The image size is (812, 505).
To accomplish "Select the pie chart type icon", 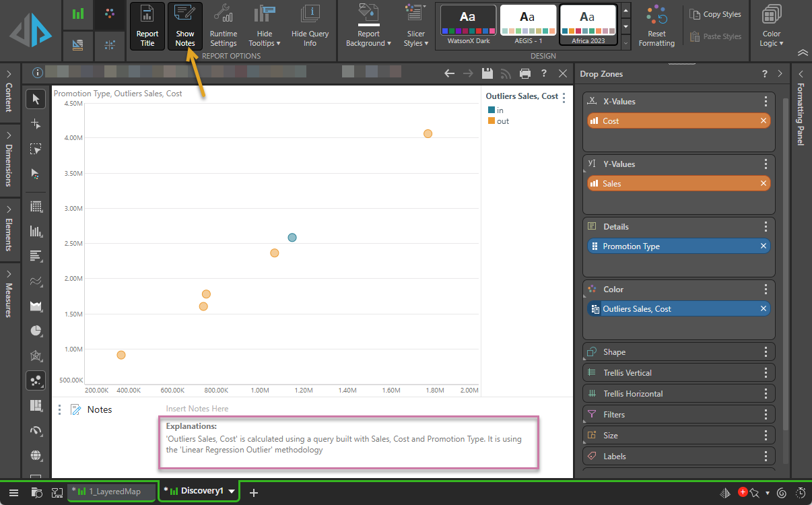I will [36, 331].
